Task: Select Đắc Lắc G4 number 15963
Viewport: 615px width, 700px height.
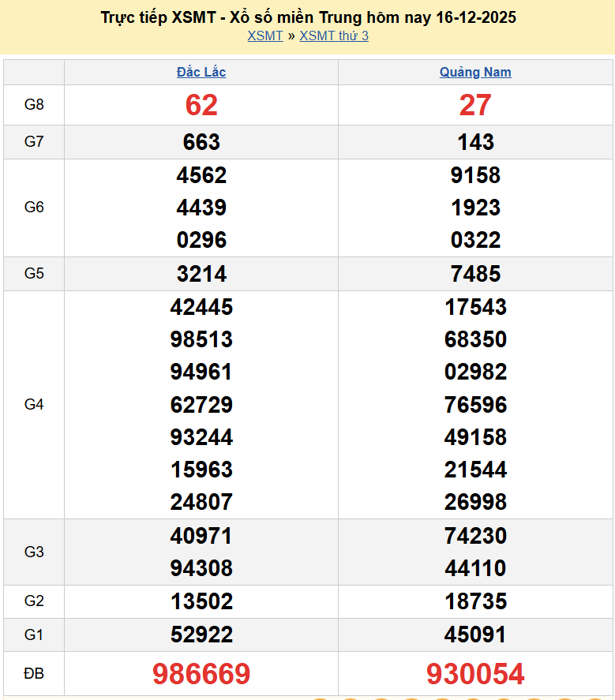Action: (x=201, y=470)
